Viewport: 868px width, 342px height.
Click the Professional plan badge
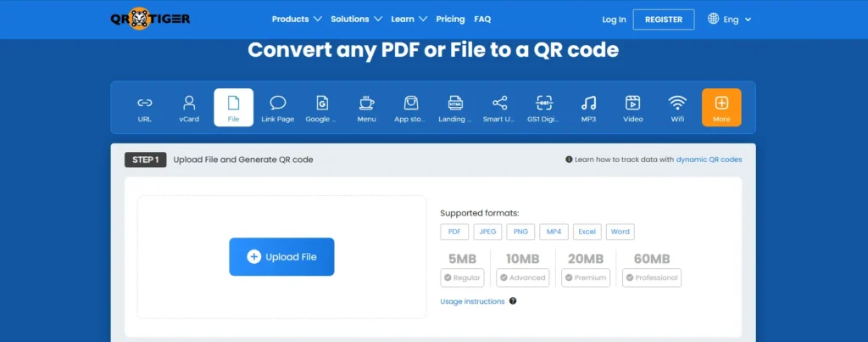click(x=652, y=278)
